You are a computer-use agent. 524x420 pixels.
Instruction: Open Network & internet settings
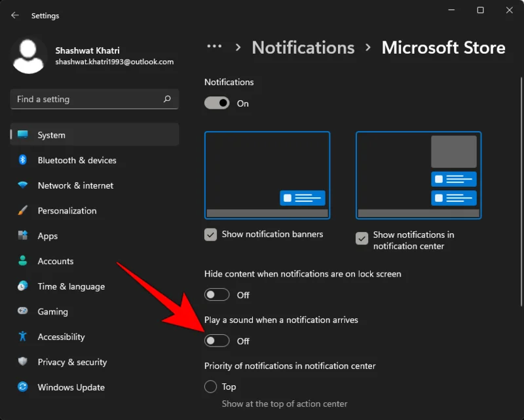point(74,185)
